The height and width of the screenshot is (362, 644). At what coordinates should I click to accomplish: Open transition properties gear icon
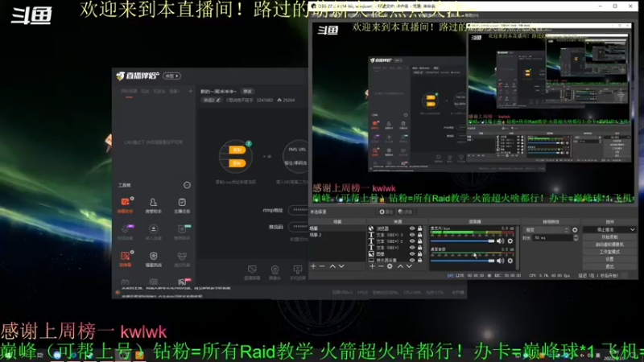click(x=575, y=230)
